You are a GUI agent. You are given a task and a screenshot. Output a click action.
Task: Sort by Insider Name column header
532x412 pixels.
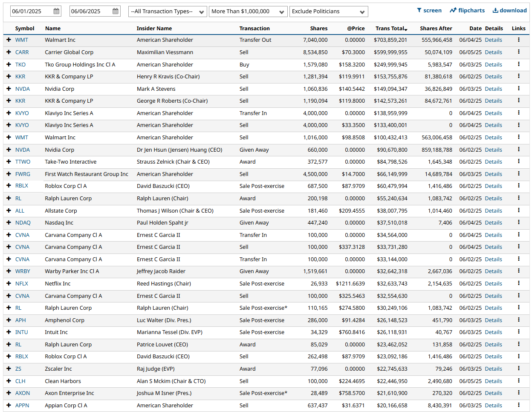pos(154,29)
